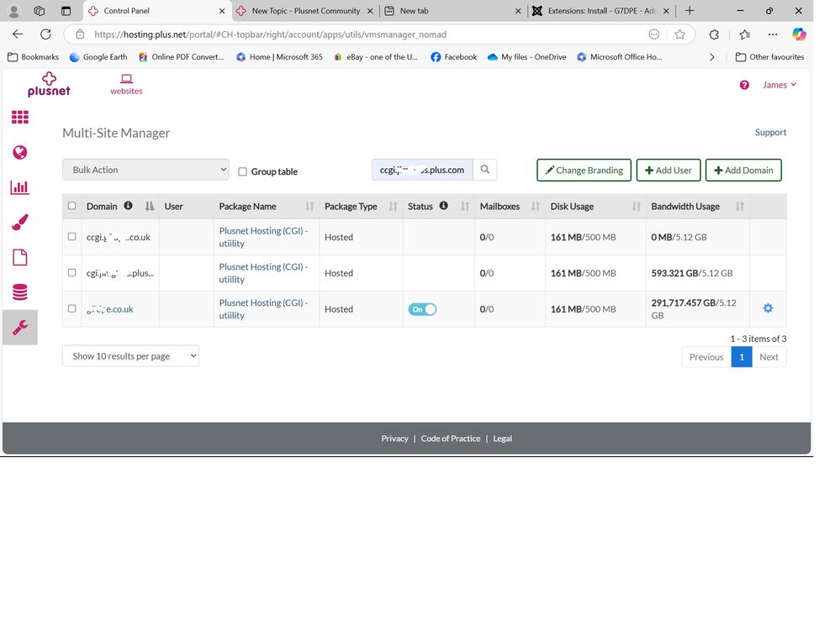The image size is (840, 631).
Task: Open the James account menu
Action: (x=779, y=85)
